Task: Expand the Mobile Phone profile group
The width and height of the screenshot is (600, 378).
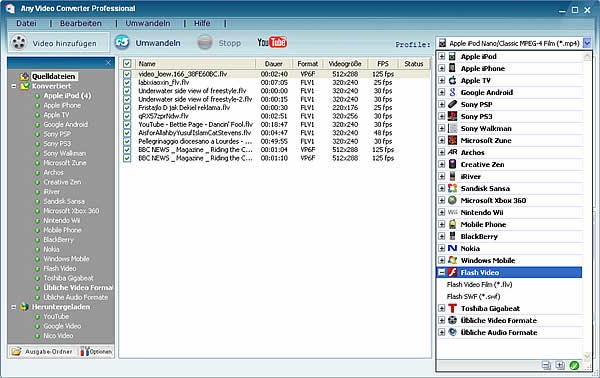Action: (442, 224)
